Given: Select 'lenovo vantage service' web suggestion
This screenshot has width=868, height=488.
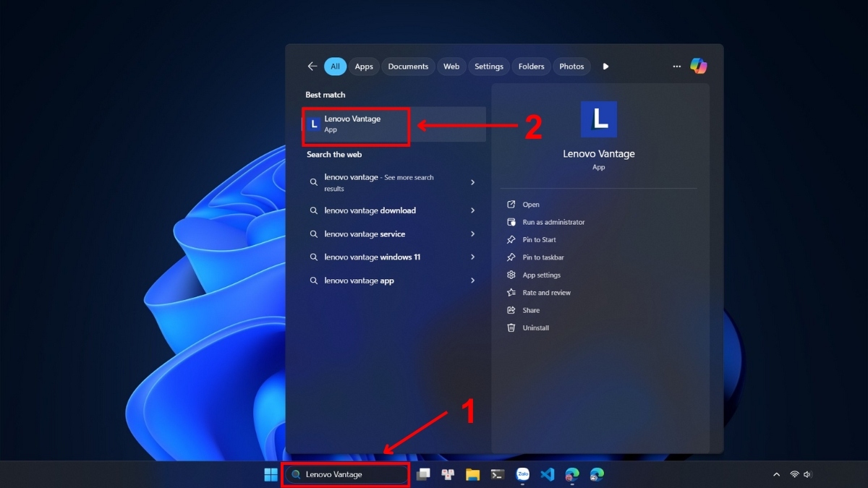Looking at the screenshot, I should 394,234.
